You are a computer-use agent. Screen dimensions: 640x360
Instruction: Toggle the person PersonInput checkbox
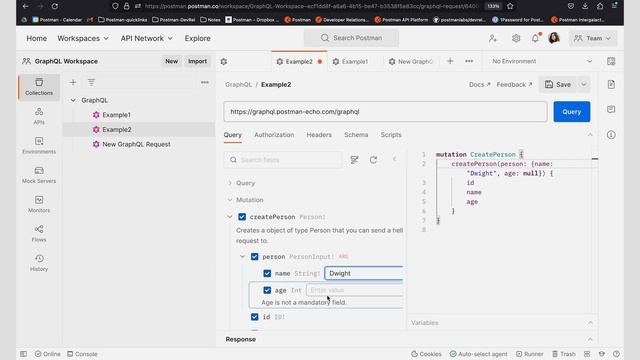[255, 256]
